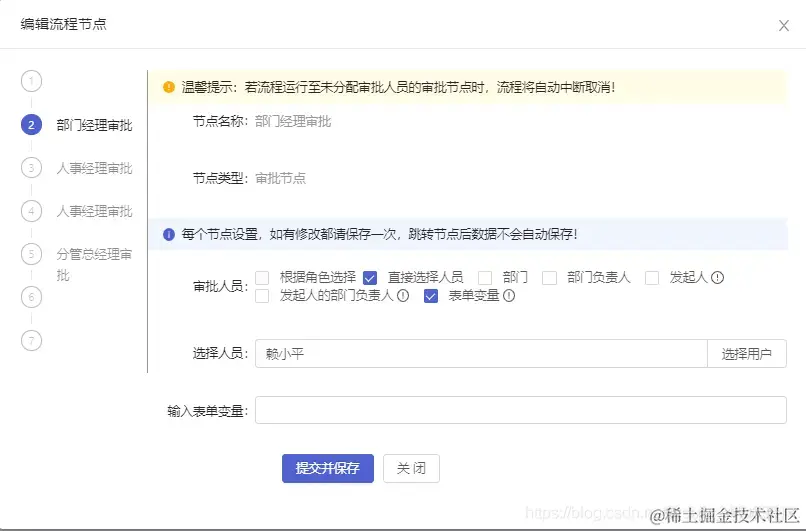Go to step 1 circle
806x531 pixels.
click(31, 81)
